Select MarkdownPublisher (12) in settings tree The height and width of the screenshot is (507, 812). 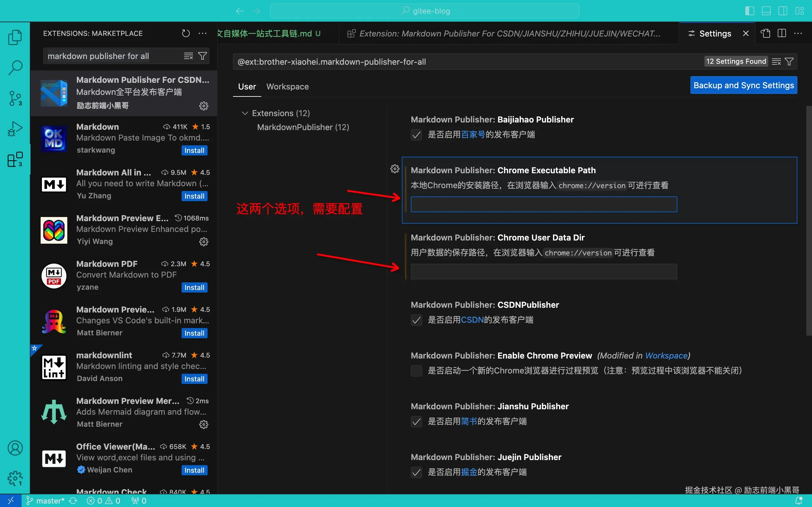point(303,127)
